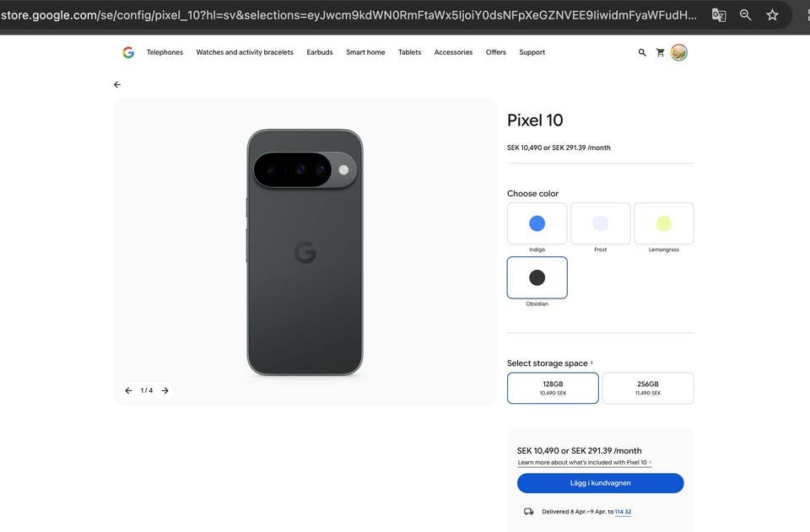Open the Smart home menu
Image resolution: width=810 pixels, height=532 pixels.
(x=365, y=52)
